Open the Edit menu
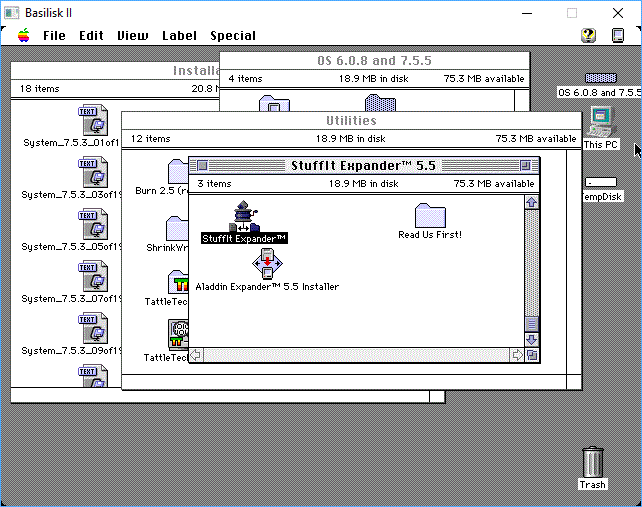 pos(91,36)
